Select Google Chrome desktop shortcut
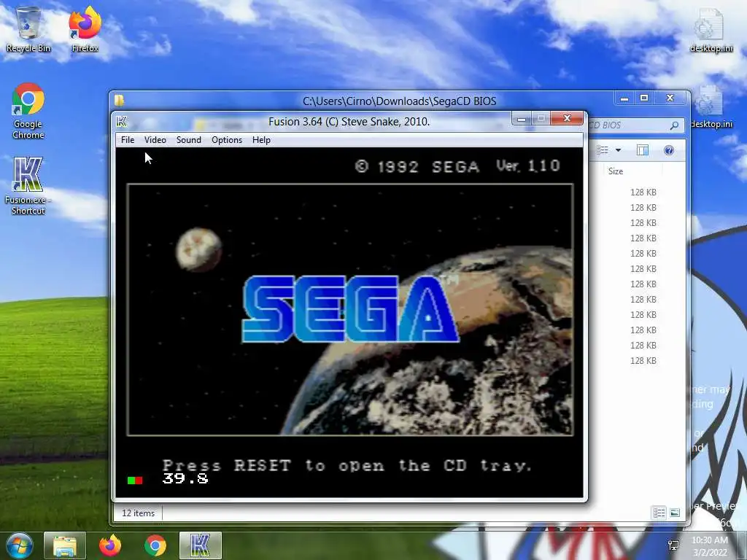Viewport: 747px width, 560px height. click(x=28, y=111)
